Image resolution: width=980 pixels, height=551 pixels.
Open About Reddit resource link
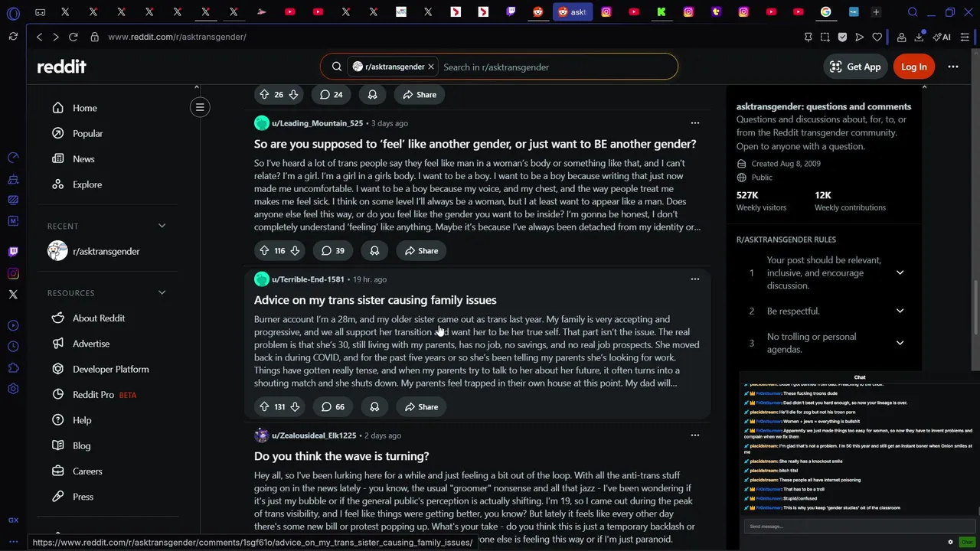[x=99, y=318]
